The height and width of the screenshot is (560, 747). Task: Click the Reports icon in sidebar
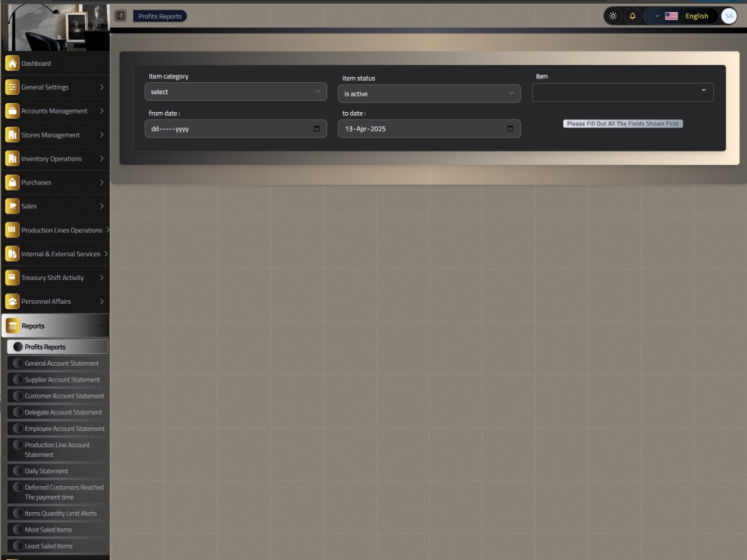[13, 326]
